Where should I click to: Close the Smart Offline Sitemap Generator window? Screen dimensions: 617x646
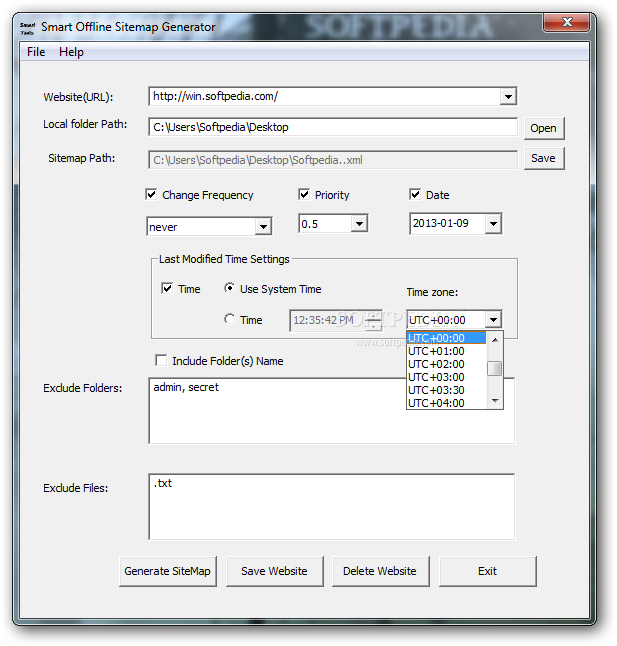click(x=567, y=22)
